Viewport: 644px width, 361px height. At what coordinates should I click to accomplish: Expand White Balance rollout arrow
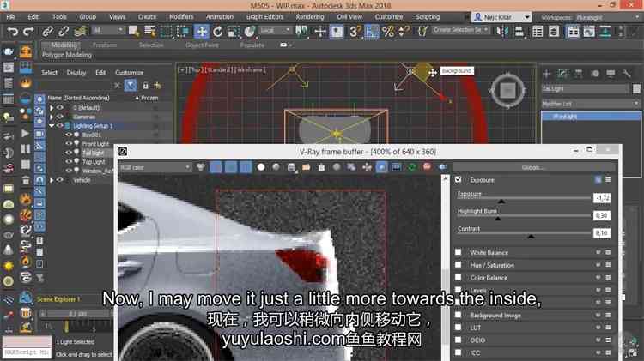click(x=598, y=252)
